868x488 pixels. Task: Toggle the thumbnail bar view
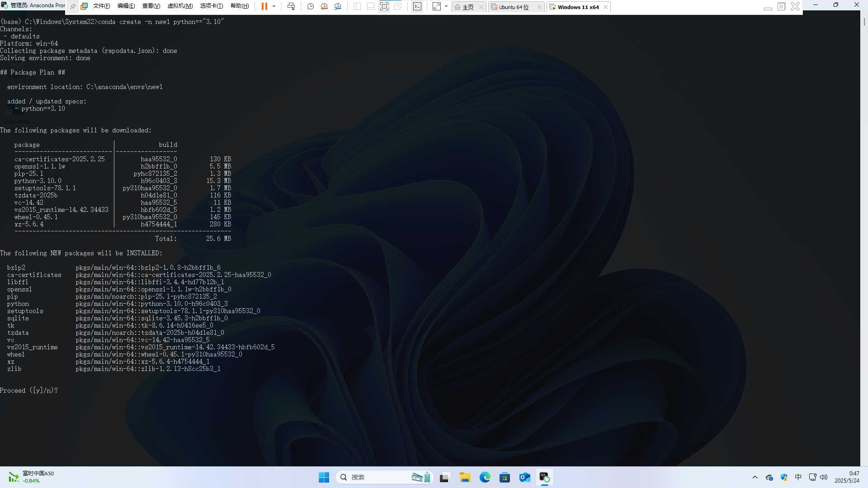[x=371, y=6]
